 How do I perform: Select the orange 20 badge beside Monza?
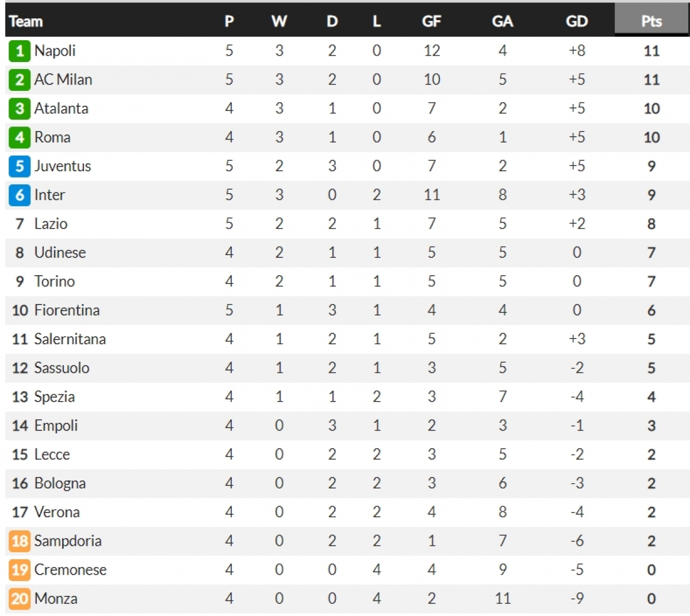pos(20,598)
